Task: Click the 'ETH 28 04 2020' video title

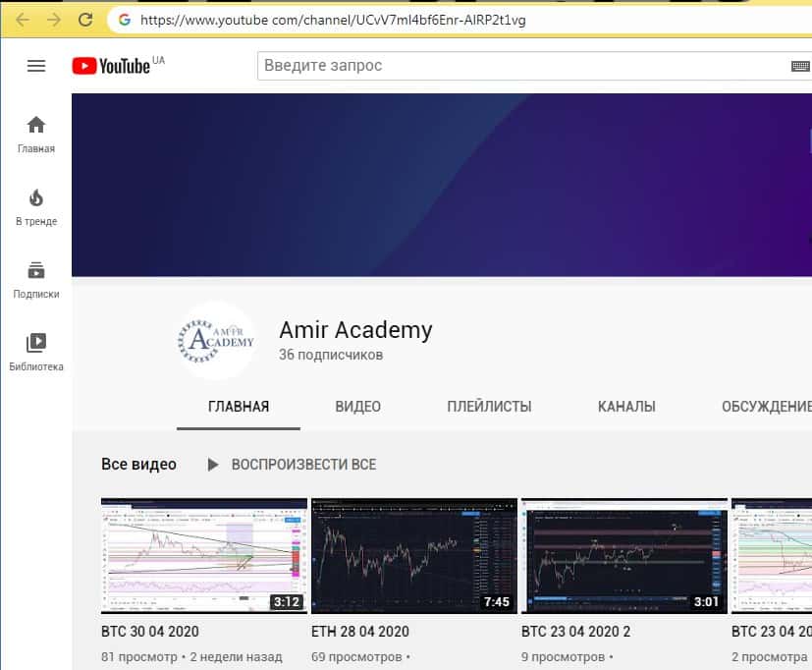Action: [360, 632]
